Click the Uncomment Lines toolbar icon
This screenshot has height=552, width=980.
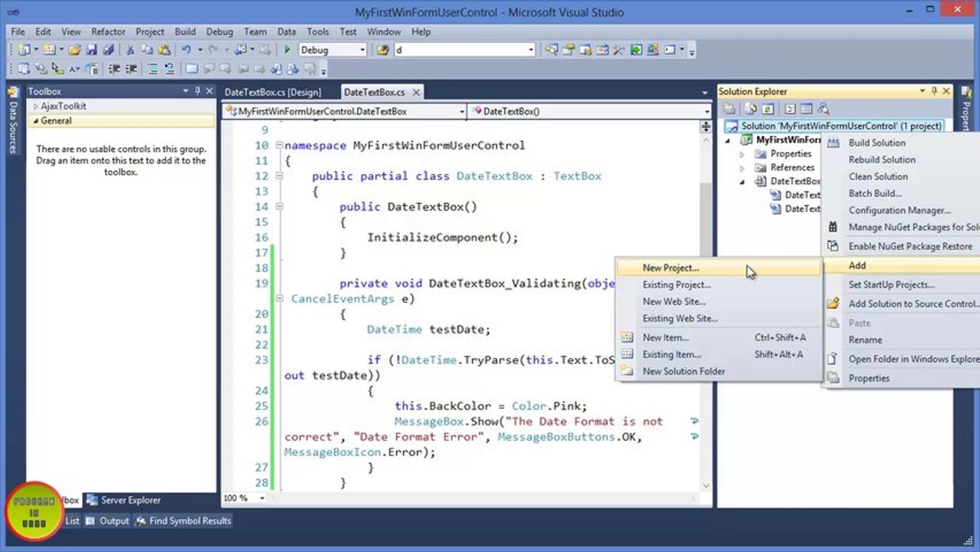click(169, 69)
